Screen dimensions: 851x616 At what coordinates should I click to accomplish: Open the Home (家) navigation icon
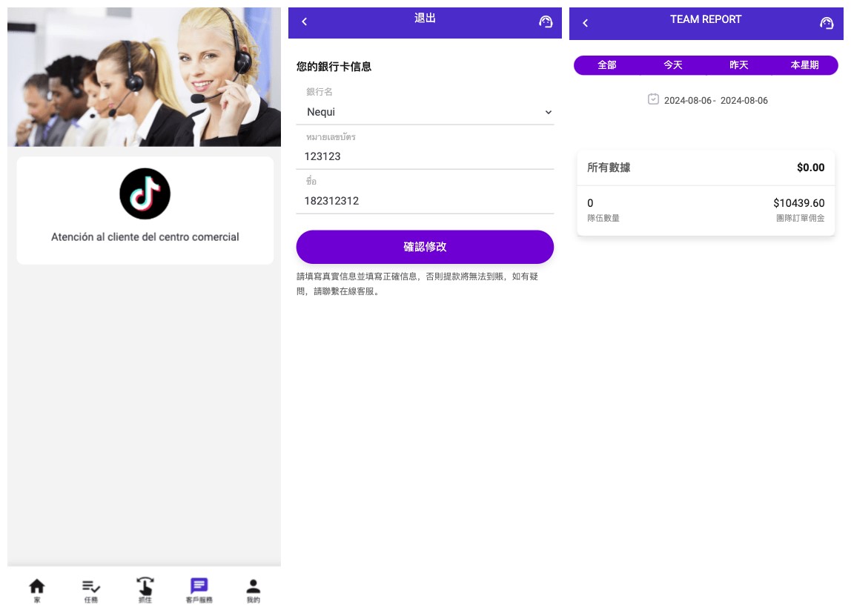point(36,587)
